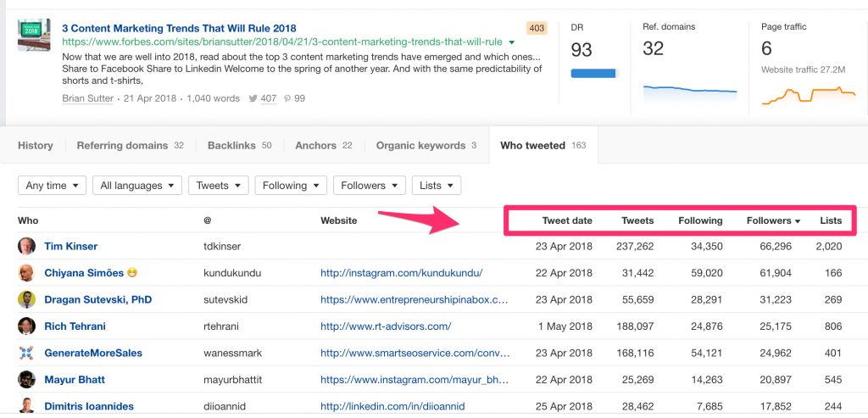The height and width of the screenshot is (418, 868).
Task: Click the Pinterest share icon
Action: pos(287,98)
